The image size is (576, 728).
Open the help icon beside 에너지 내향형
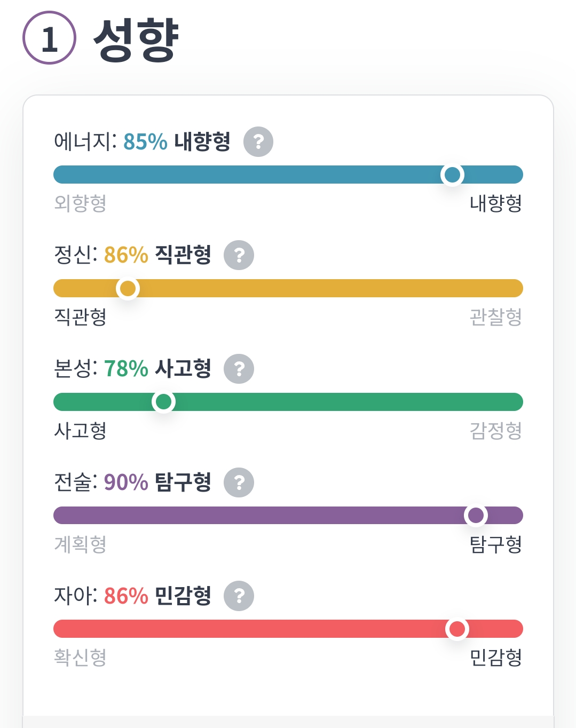click(258, 142)
